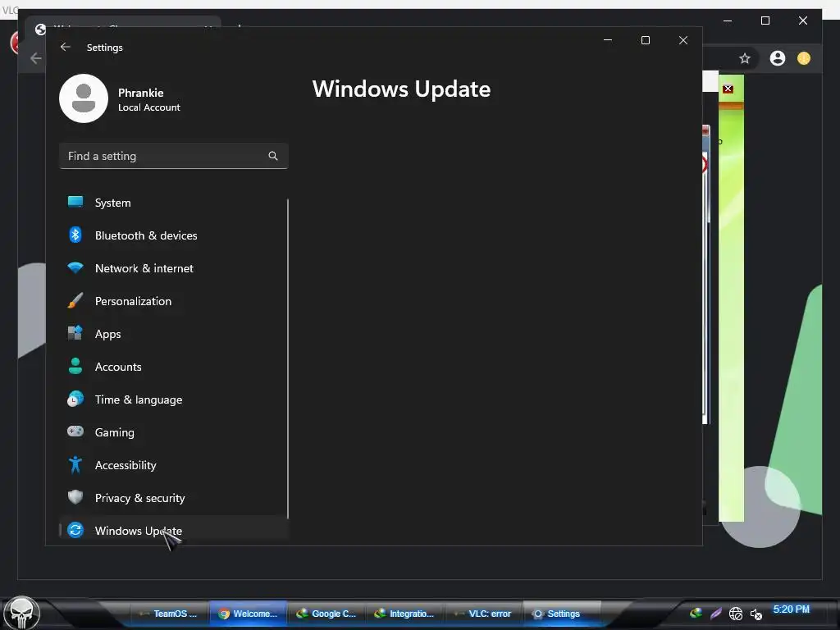Click the Accounts person icon

click(75, 366)
